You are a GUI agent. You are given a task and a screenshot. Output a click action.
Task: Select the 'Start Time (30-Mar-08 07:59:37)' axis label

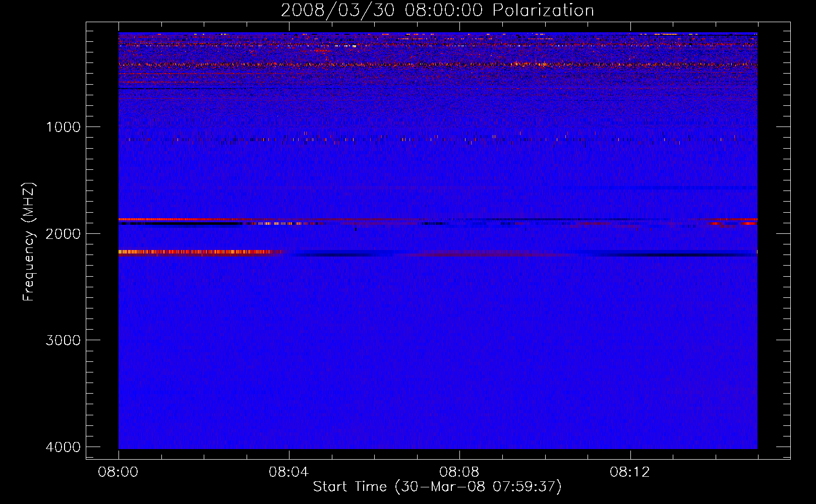point(437,487)
